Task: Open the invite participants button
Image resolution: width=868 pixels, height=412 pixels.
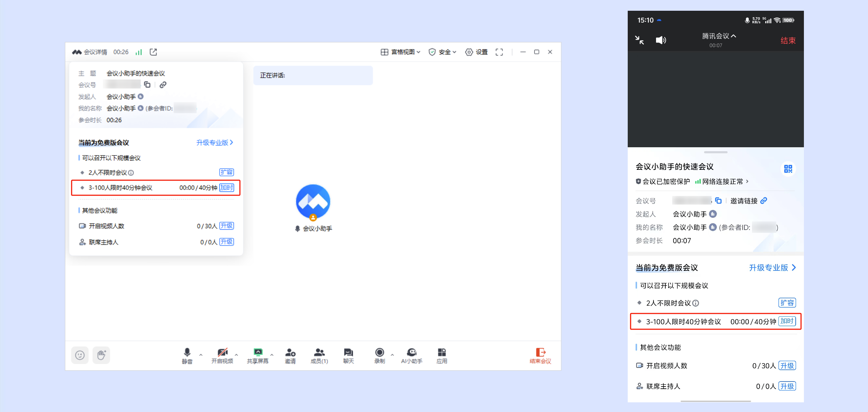Action: click(x=290, y=356)
